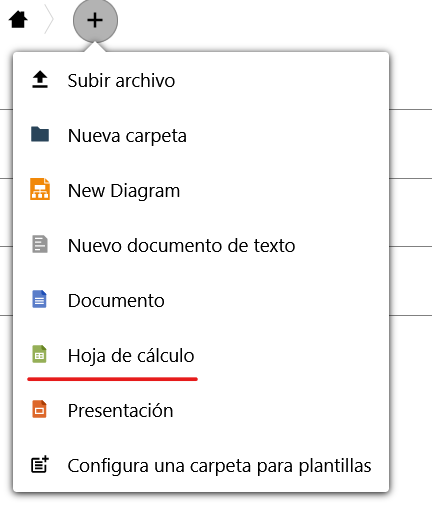Select the Presentación entry

[x=201, y=410]
